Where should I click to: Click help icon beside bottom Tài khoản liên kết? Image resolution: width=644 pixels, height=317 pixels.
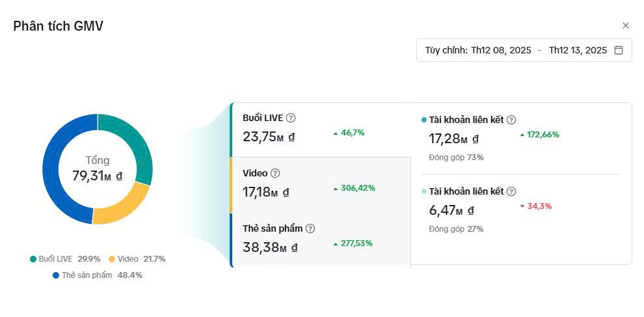click(511, 191)
